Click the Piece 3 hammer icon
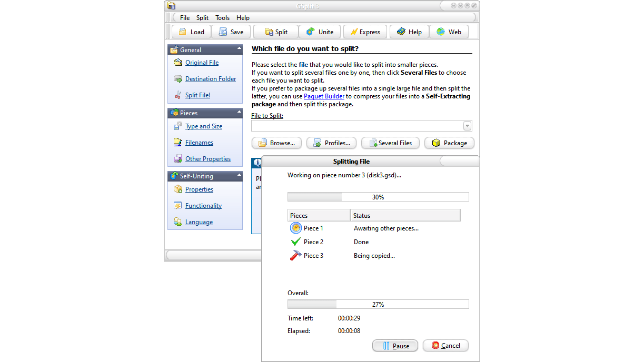 [x=295, y=256]
